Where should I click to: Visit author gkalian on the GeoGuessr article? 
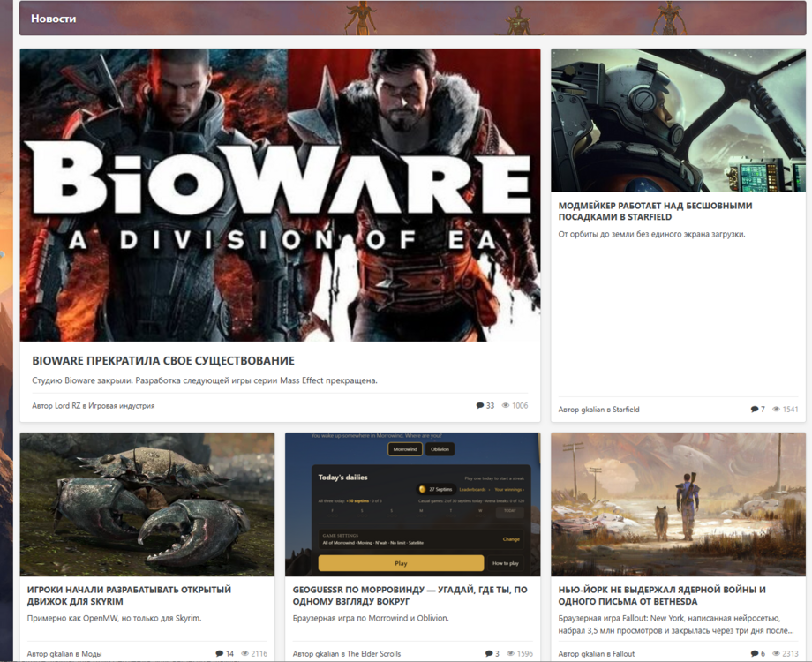[327, 654]
